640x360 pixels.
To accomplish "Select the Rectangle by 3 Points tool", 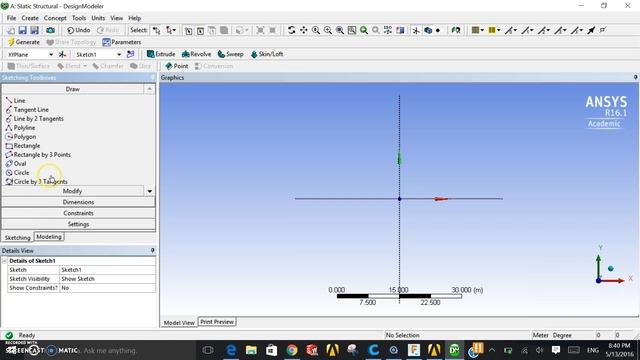I will (x=38, y=155).
